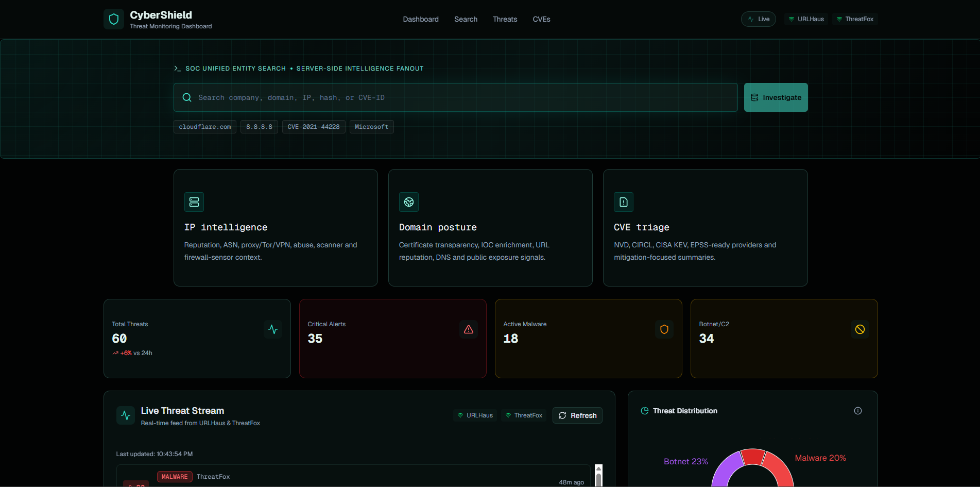The image size is (980, 487).
Task: Click the Threat Distribution info icon
Action: click(858, 411)
